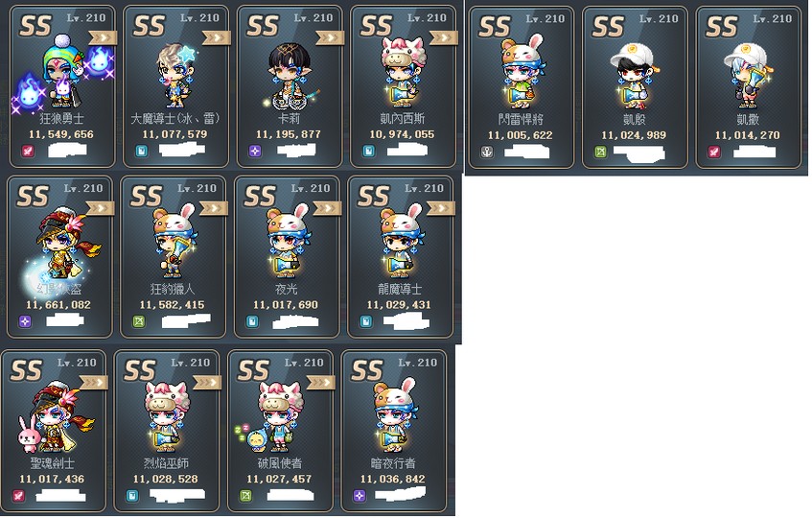The height and width of the screenshot is (518, 812).
Task: Click the 11,661,082 power value
Action: (58, 305)
